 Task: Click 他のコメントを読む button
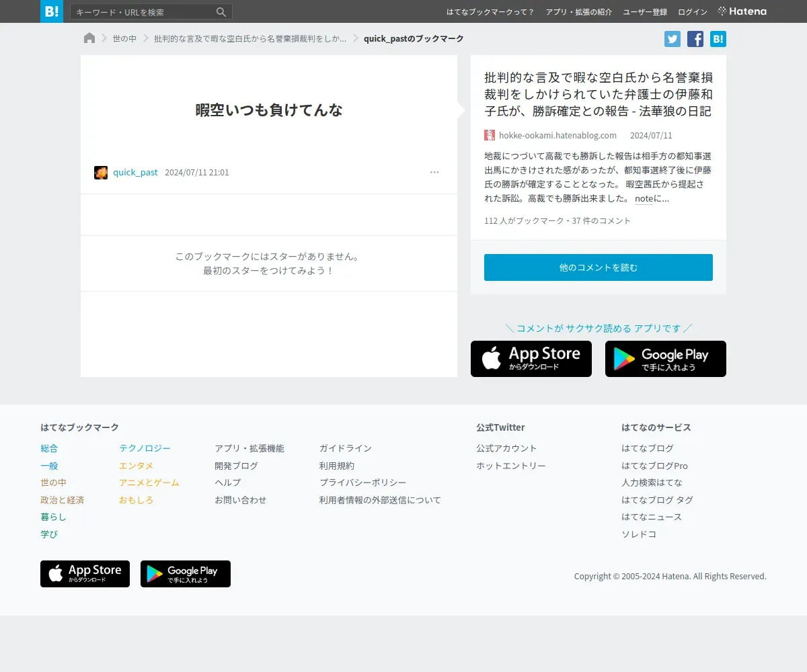[599, 267]
